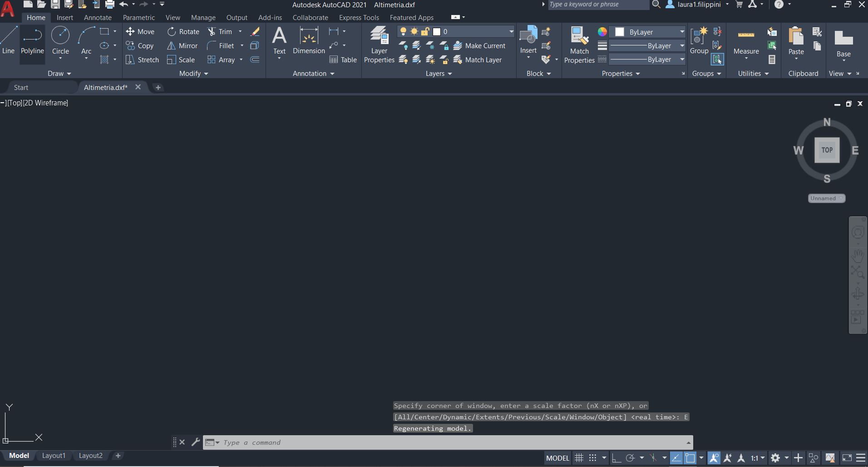This screenshot has height=467, width=868.
Task: Activate the Move command
Action: pos(140,31)
